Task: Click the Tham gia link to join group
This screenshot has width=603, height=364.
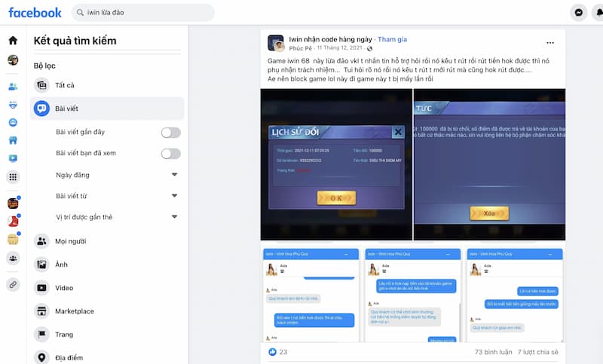Action: tap(392, 39)
